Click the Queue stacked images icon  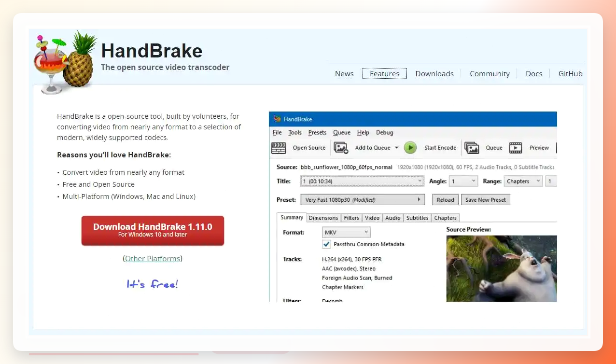click(472, 148)
